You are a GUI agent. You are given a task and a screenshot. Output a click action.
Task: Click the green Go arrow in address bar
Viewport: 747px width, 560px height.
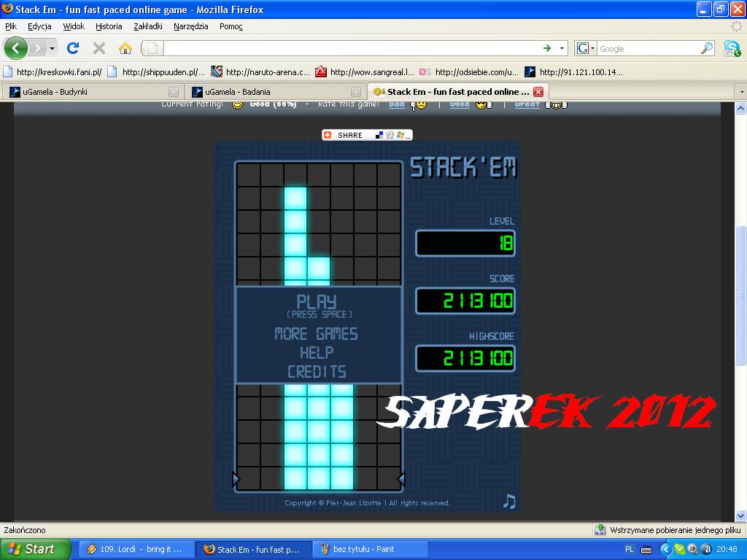click(x=547, y=48)
